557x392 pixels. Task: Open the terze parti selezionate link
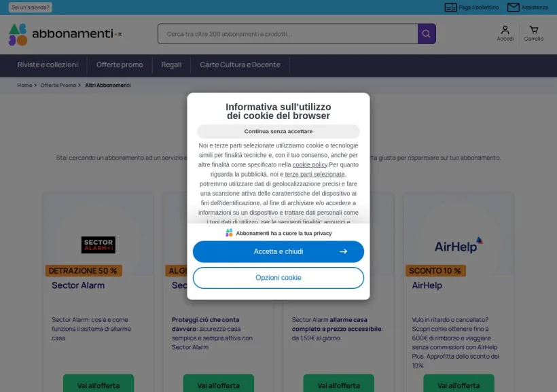[315, 174]
